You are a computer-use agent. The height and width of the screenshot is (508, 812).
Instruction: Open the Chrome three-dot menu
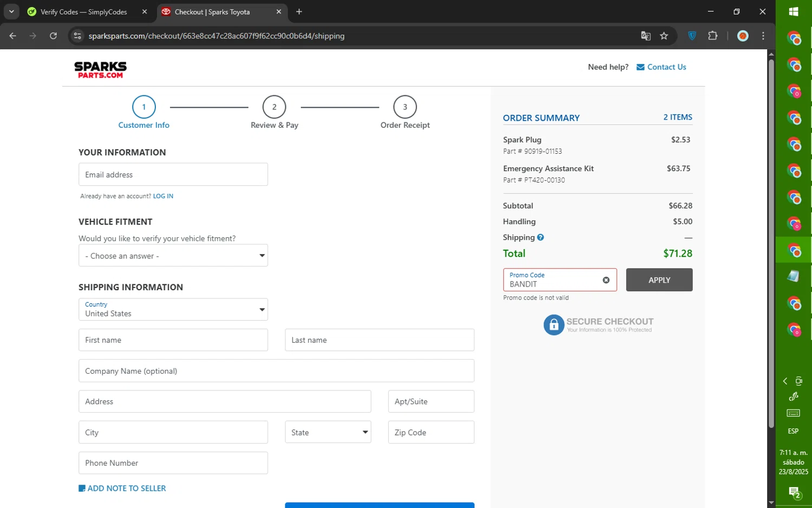tap(763, 36)
